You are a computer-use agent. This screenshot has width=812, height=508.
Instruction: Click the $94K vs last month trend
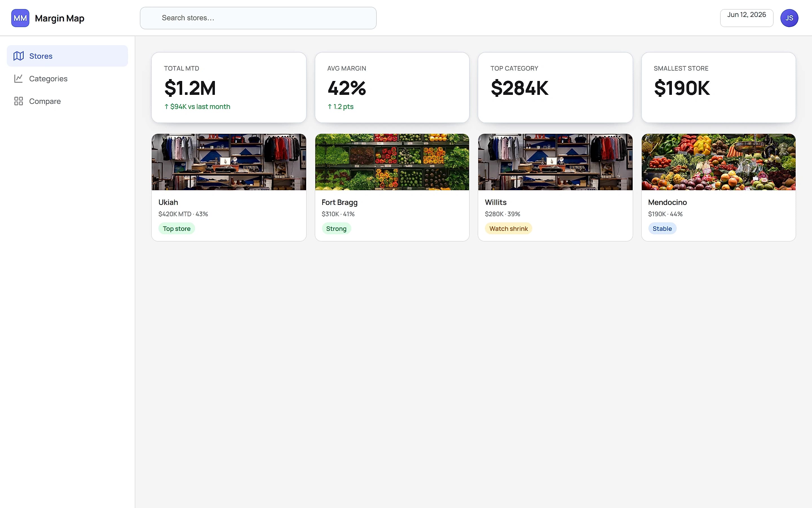(197, 106)
